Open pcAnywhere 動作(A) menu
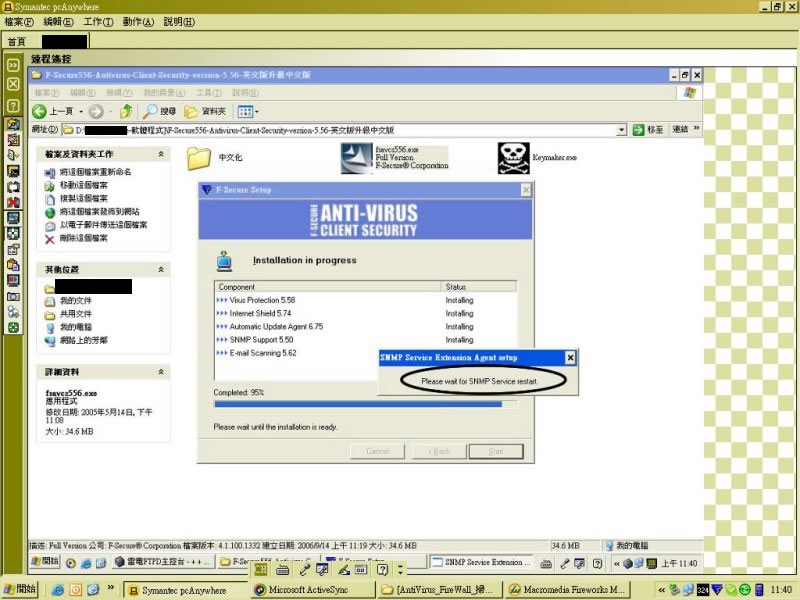Image resolution: width=800 pixels, height=600 pixels. click(138, 22)
